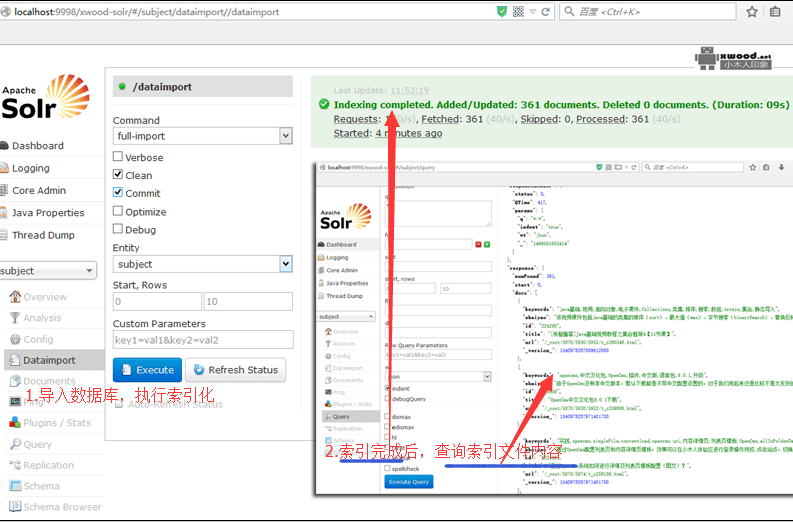
Task: Click the Refresh Status button
Action: click(x=236, y=370)
